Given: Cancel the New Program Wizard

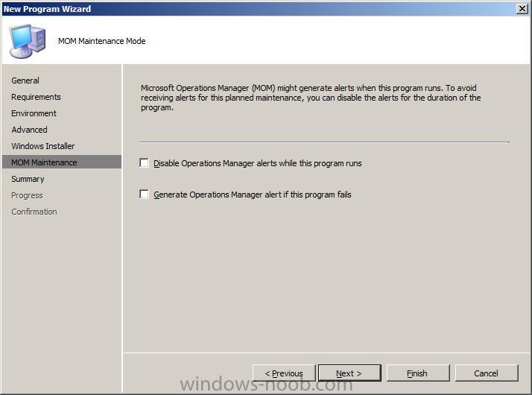Looking at the screenshot, I should point(487,373).
